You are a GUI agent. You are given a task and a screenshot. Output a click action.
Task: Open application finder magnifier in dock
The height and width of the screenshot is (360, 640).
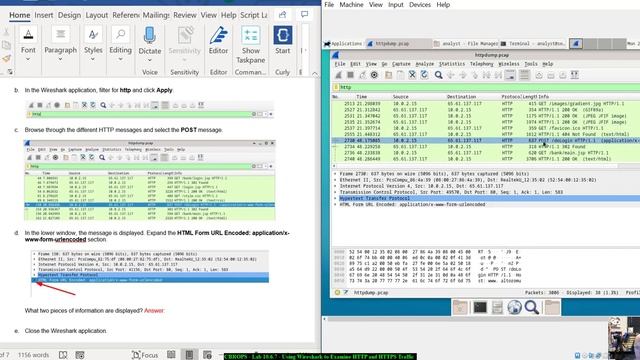click(531, 307)
